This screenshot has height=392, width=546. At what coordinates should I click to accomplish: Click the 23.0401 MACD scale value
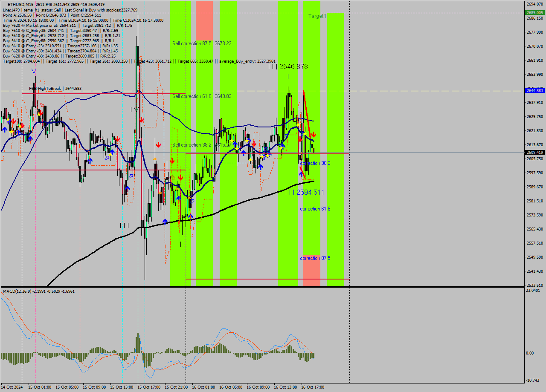click(534, 290)
